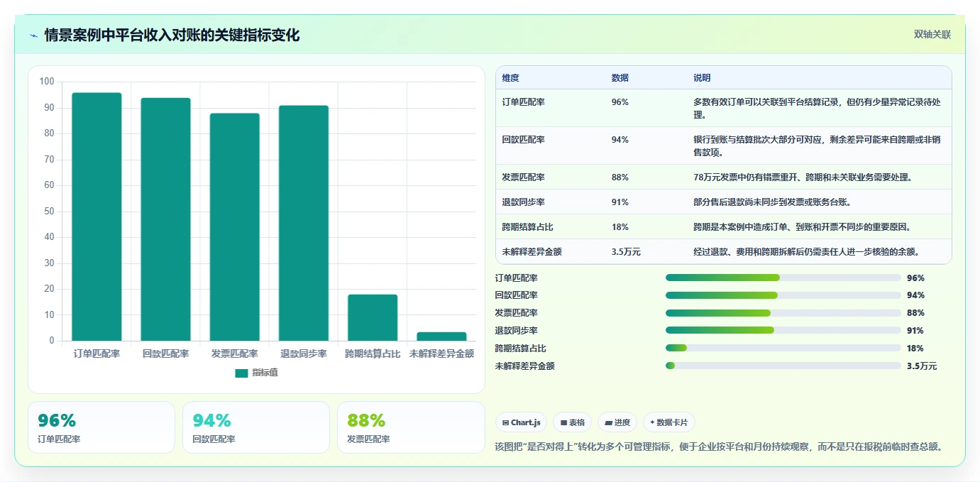Click the 跨期结算占比 bar in the chart

click(x=373, y=317)
